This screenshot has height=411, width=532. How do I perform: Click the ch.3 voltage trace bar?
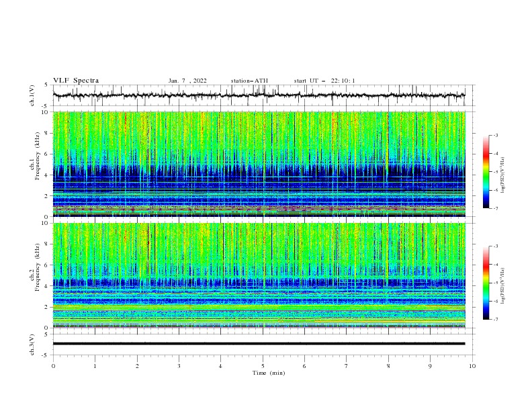(x=259, y=344)
